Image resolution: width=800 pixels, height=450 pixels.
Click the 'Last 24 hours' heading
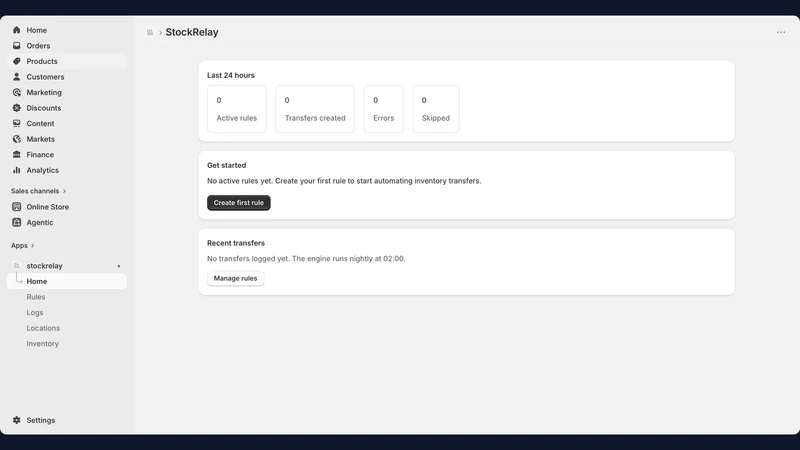[231, 75]
